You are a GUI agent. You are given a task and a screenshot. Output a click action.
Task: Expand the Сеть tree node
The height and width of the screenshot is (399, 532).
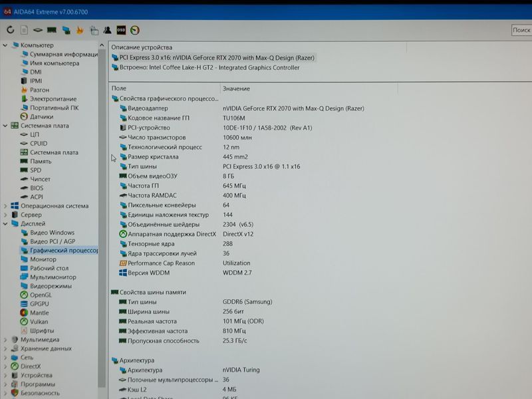click(5, 357)
